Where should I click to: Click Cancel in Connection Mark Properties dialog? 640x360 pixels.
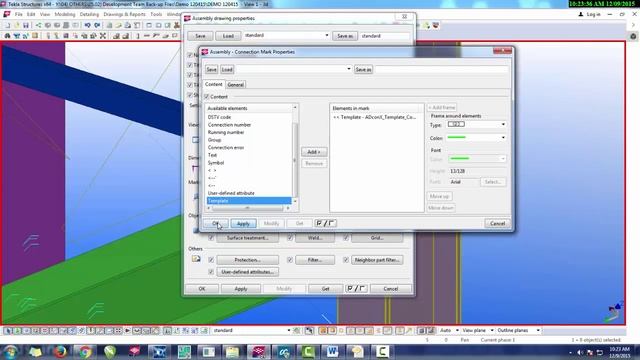tap(497, 223)
